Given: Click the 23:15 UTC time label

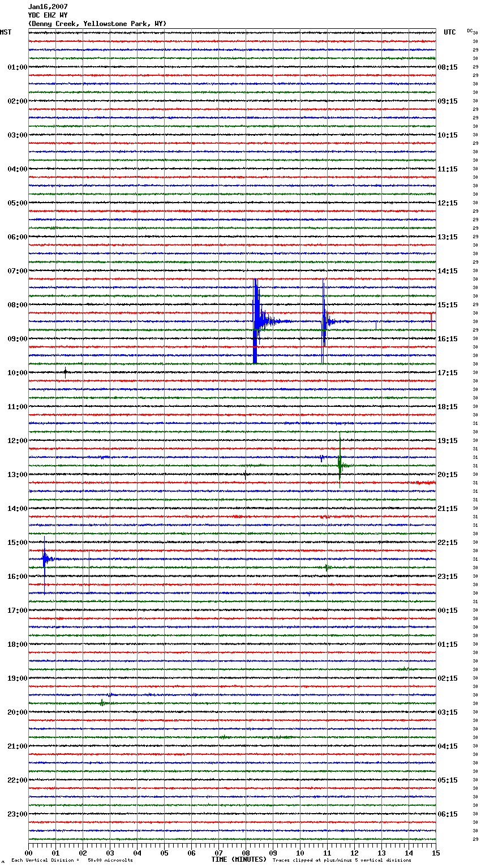Looking at the screenshot, I should [x=448, y=577].
